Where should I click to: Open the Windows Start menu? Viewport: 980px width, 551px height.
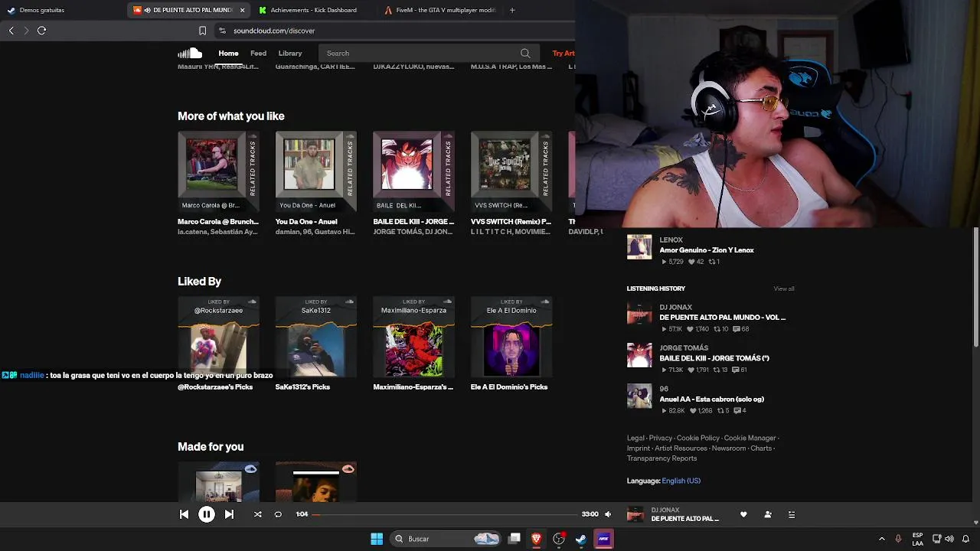[377, 539]
